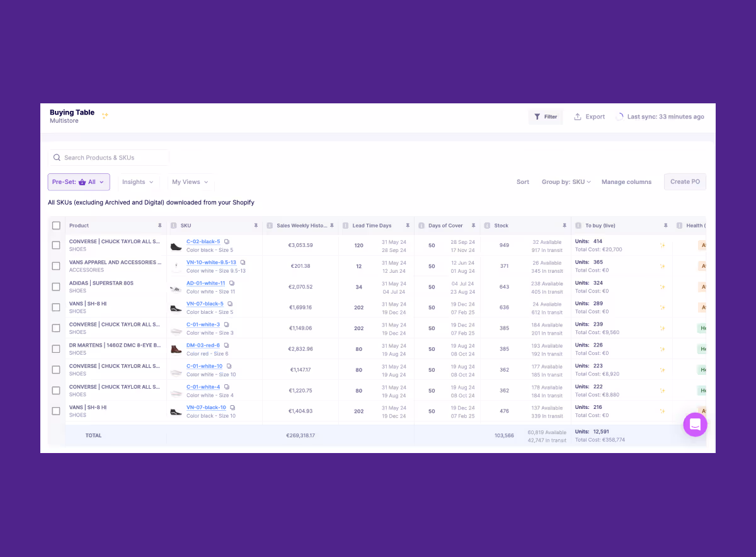Pin the Stock column
This screenshot has height=557, width=756.
(564, 226)
